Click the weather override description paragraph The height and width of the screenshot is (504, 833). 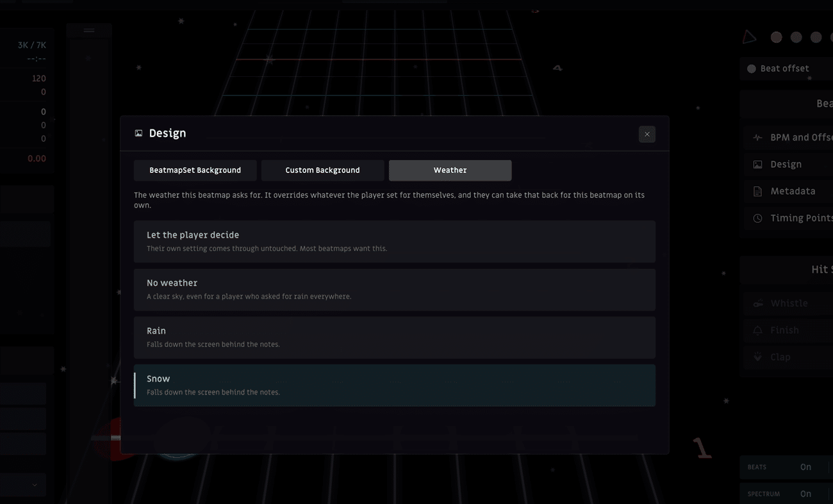click(x=390, y=200)
